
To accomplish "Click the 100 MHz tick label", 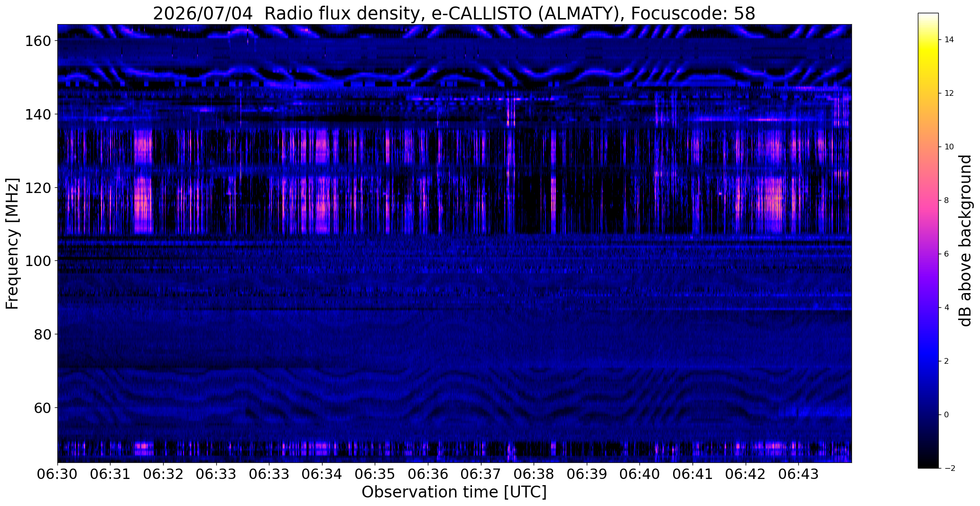I will [38, 261].
